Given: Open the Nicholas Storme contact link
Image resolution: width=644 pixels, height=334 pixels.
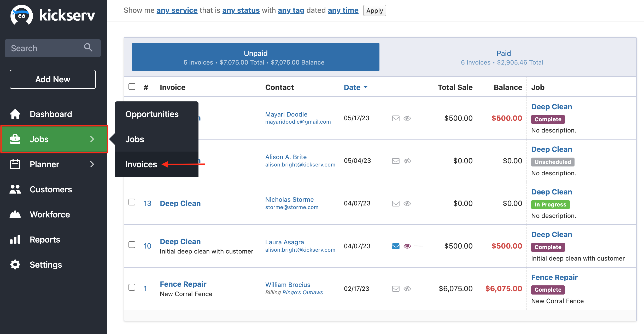Looking at the screenshot, I should tap(289, 199).
